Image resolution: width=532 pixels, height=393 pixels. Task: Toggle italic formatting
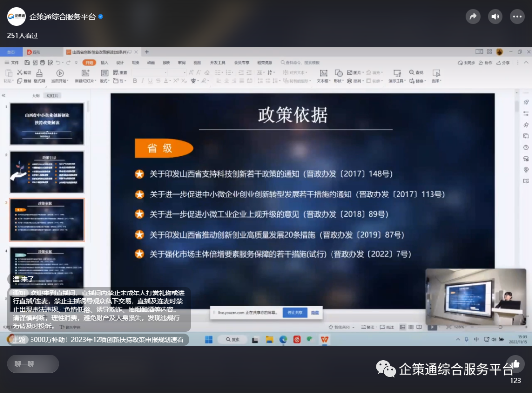click(142, 81)
